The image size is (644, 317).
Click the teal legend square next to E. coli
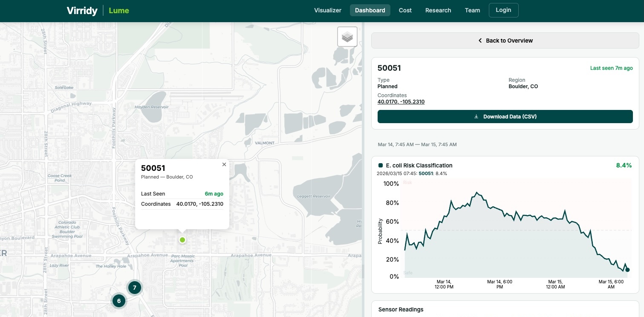[x=381, y=165]
